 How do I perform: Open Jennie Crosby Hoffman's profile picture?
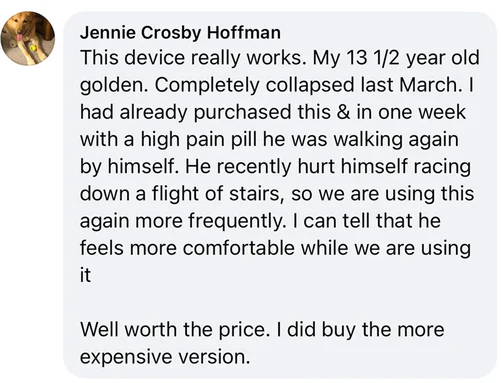point(28,39)
